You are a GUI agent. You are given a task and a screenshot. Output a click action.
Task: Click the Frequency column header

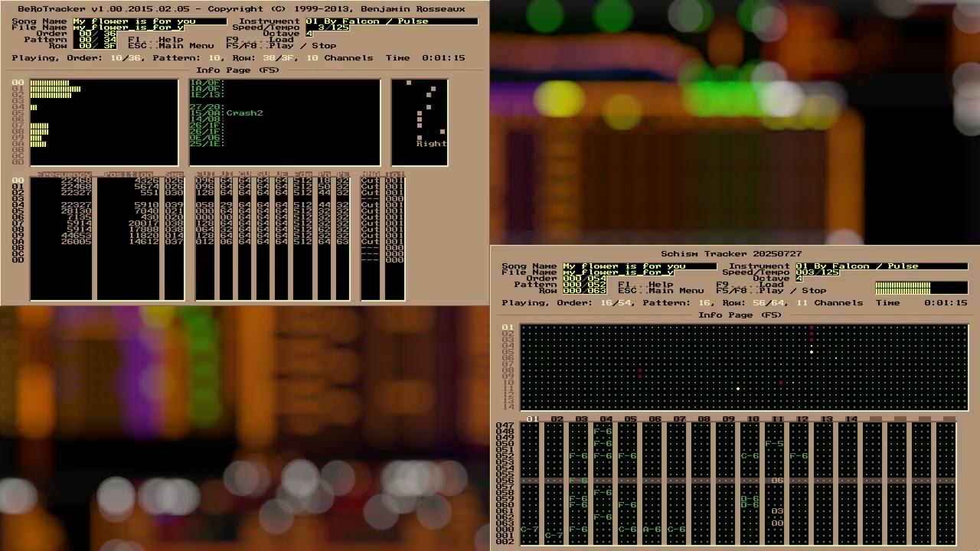[64, 174]
